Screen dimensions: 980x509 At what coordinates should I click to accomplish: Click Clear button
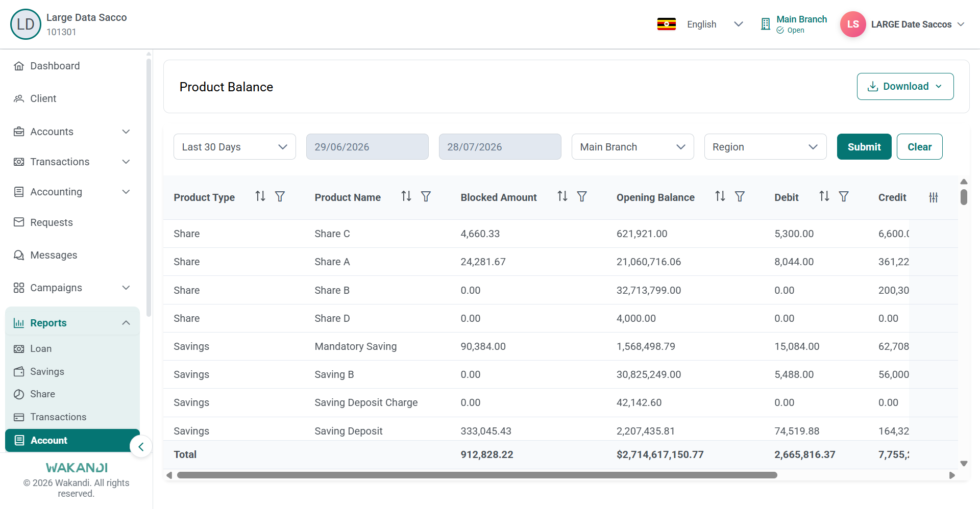coord(920,147)
